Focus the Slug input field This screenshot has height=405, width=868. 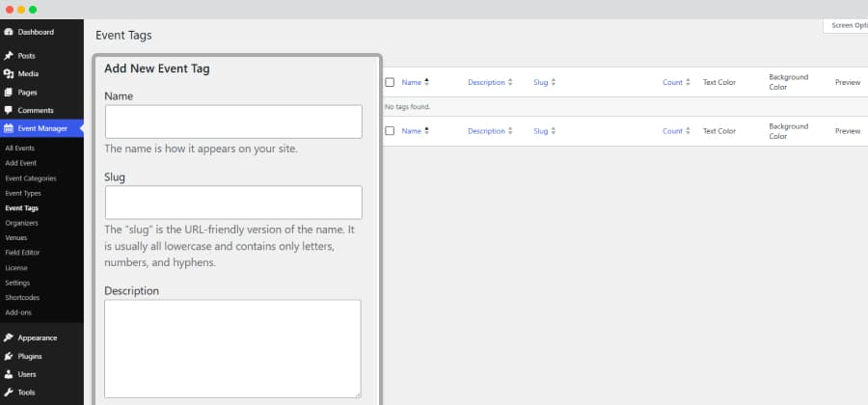(x=233, y=202)
